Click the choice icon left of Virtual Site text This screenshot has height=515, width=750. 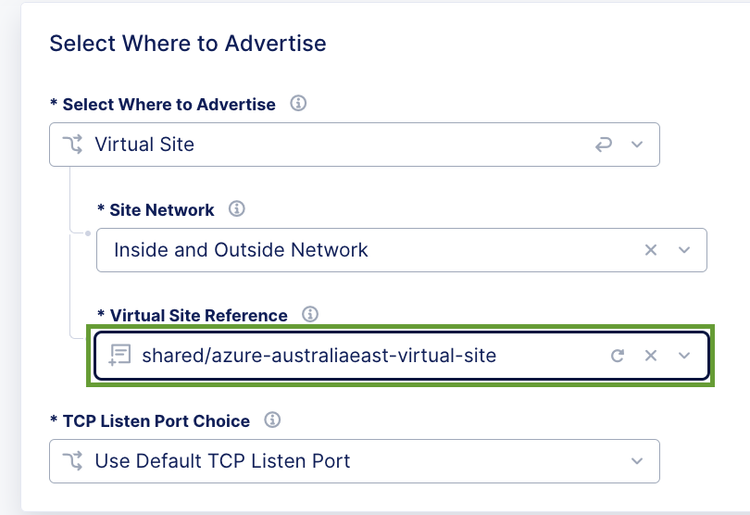pyautogui.click(x=73, y=145)
